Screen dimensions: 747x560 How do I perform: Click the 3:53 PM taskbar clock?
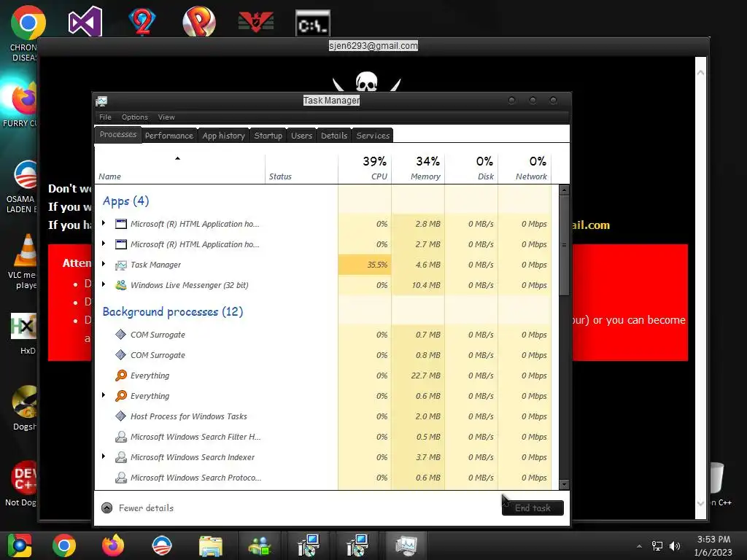click(713, 545)
